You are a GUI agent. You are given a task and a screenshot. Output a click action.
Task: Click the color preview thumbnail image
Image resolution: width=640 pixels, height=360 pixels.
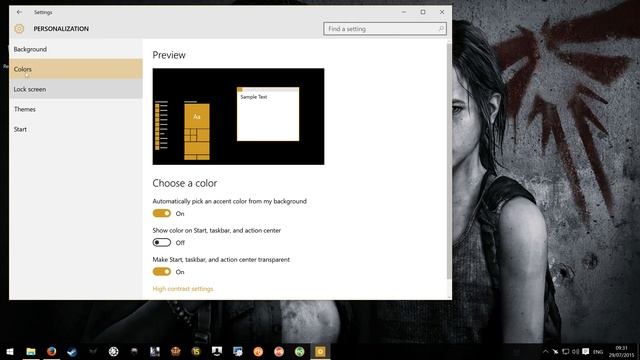pos(238,116)
